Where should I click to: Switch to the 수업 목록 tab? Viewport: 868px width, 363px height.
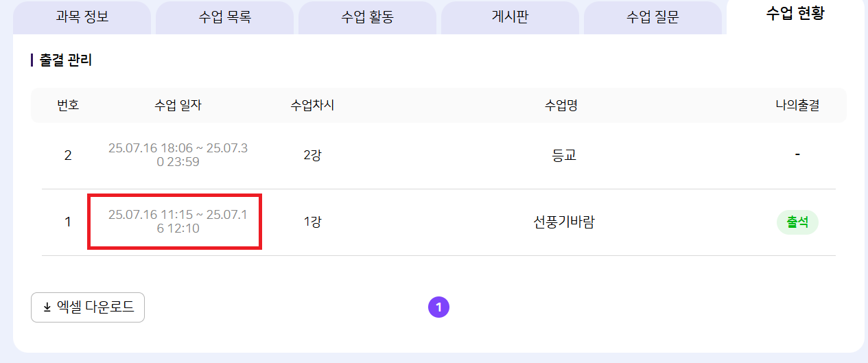pyautogui.click(x=224, y=17)
